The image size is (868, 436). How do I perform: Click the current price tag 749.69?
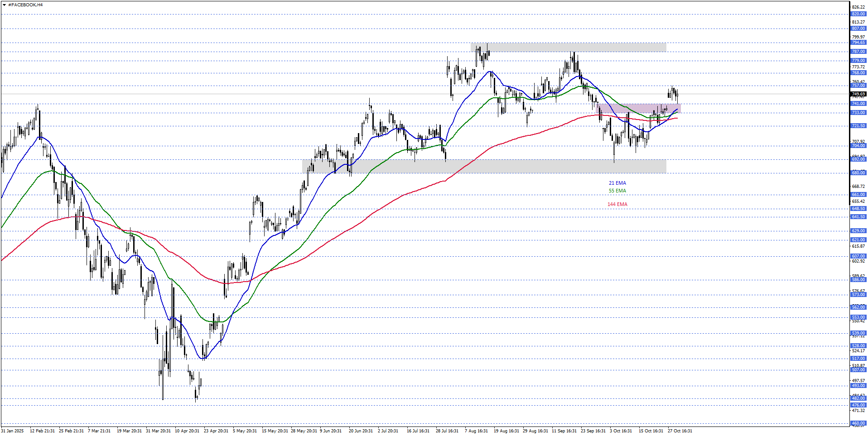[858, 94]
